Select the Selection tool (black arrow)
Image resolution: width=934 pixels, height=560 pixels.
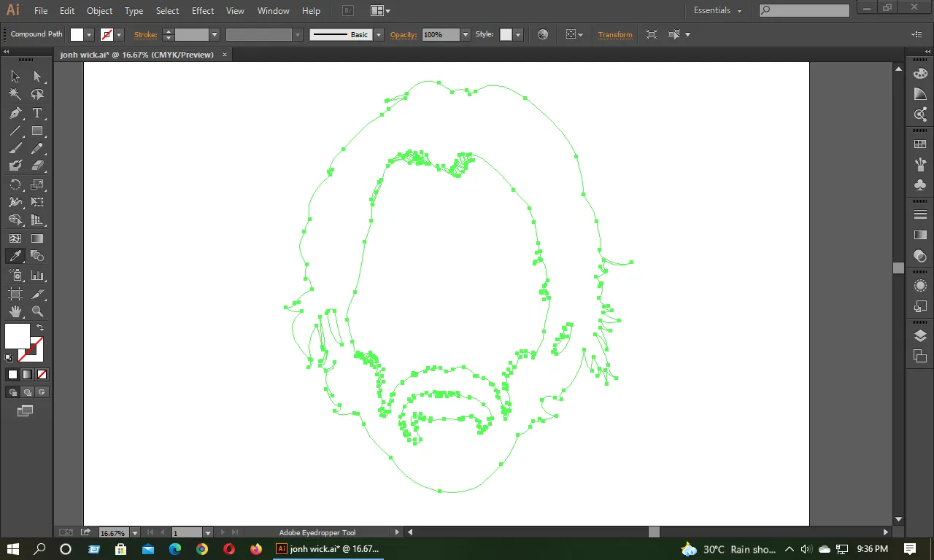point(15,77)
